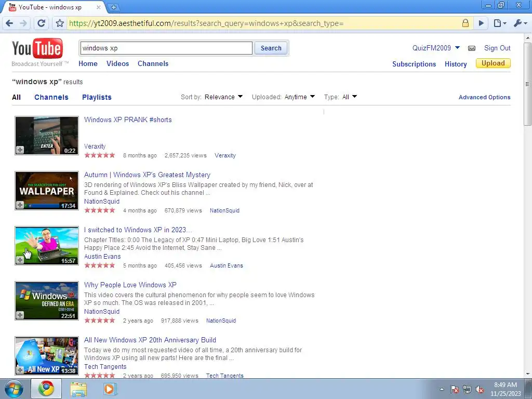Open the Sort by Relevance dropdown
532x399 pixels.
[x=223, y=97]
